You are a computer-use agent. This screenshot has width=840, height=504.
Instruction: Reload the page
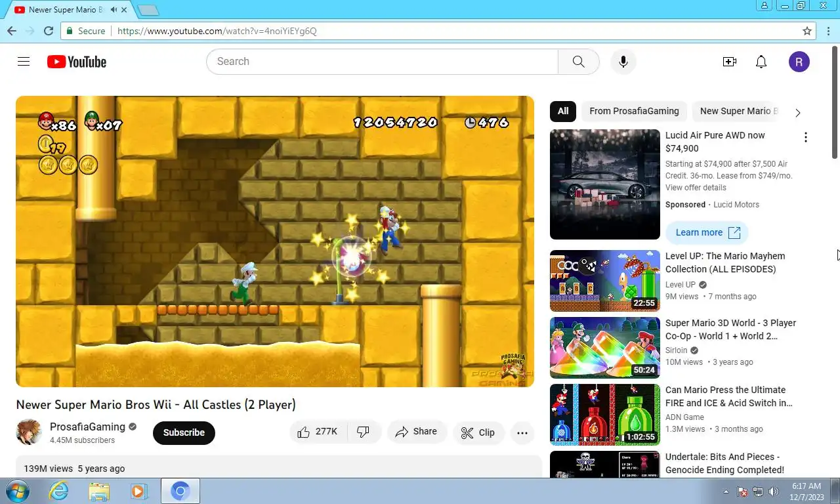point(48,31)
